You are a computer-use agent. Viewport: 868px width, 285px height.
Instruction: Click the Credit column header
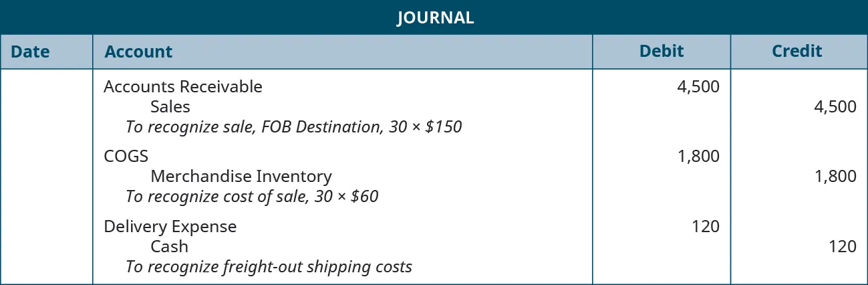click(x=797, y=52)
